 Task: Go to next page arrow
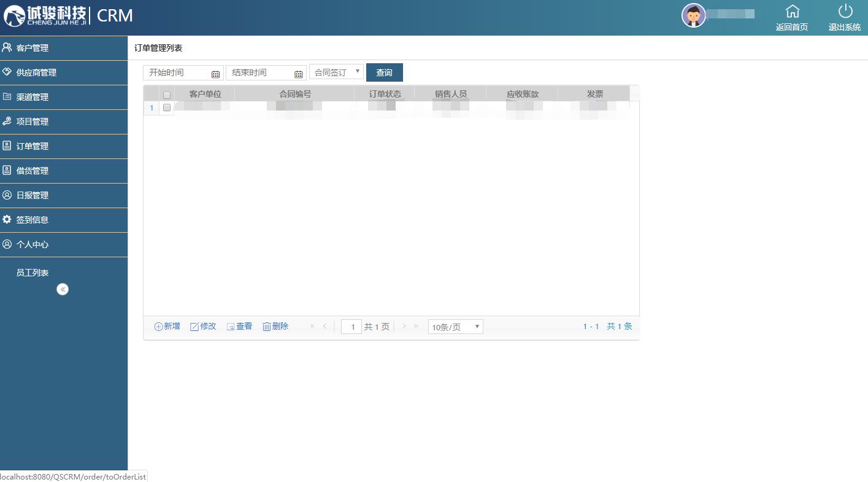[x=404, y=326]
